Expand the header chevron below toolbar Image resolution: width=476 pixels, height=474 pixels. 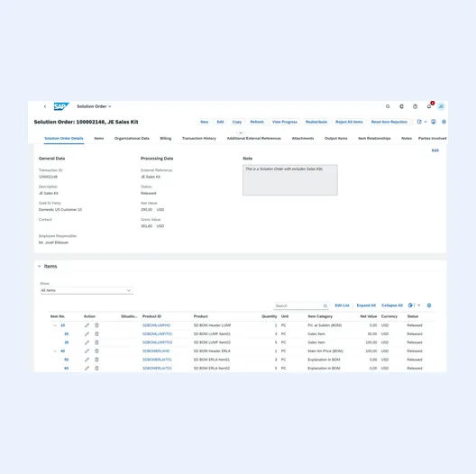(x=241, y=132)
